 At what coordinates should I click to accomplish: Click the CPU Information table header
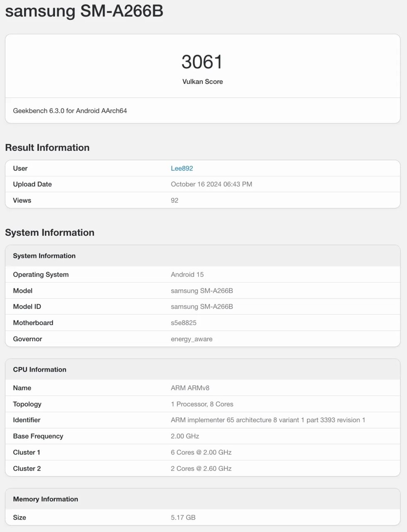pos(39,369)
